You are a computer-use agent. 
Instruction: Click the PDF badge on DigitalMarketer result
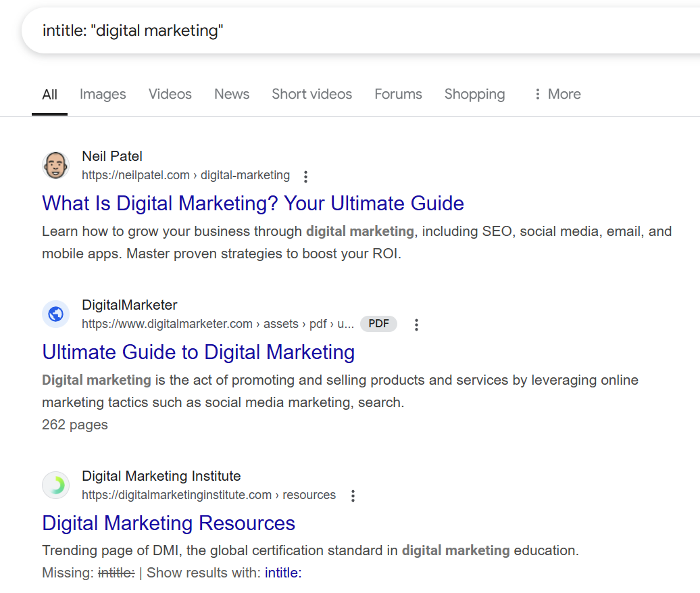point(378,323)
